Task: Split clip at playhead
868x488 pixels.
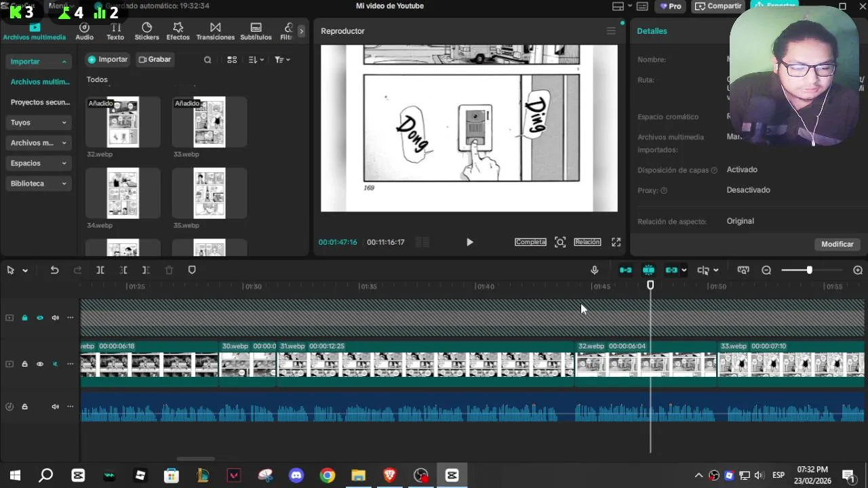Action: (100, 270)
